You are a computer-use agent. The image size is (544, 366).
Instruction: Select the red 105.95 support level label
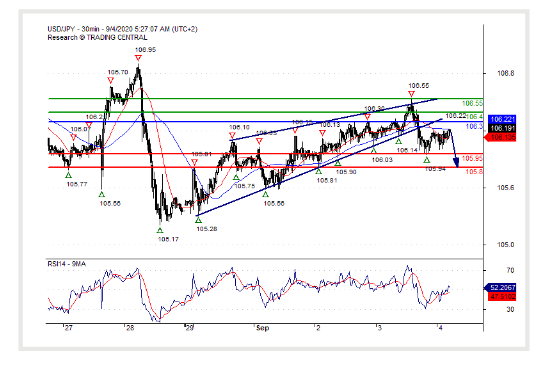[472, 159]
